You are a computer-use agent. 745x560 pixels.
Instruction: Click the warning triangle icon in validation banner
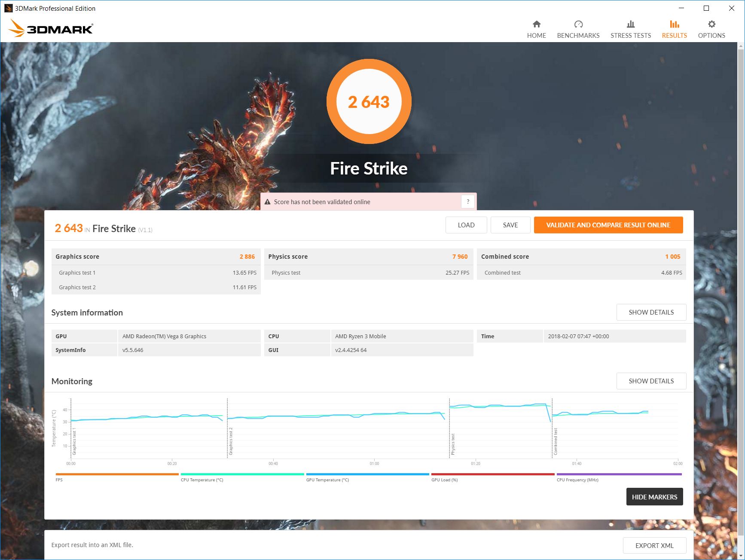(267, 202)
